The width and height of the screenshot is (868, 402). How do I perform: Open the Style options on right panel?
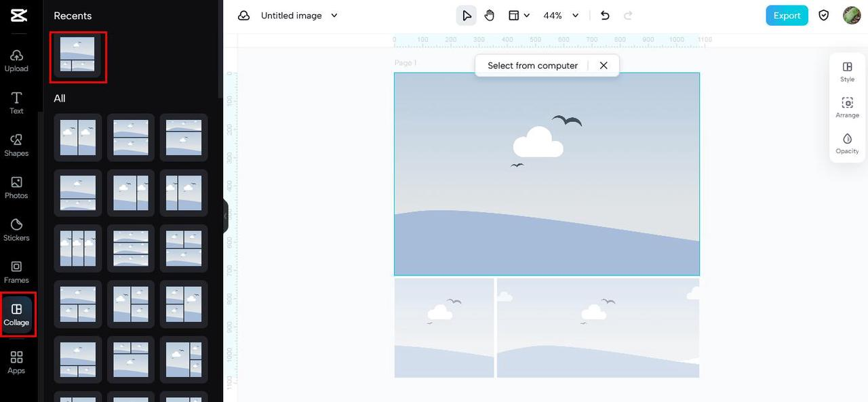click(x=847, y=71)
